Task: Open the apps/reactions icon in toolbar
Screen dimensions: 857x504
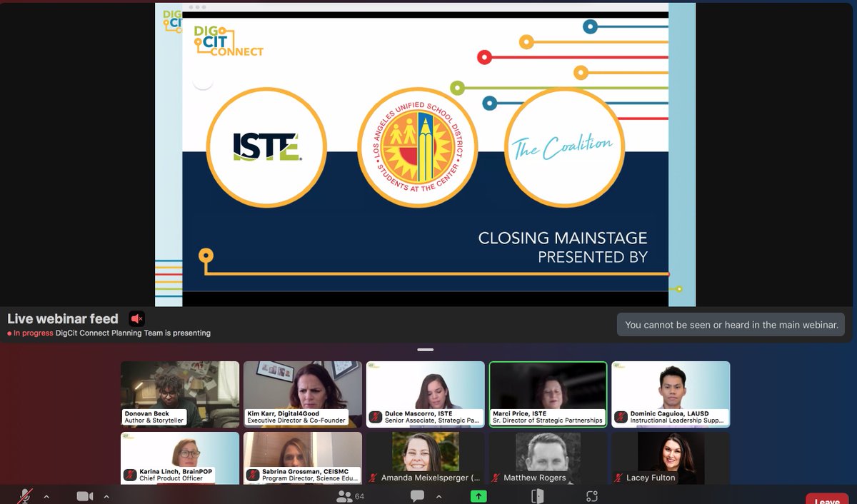Action: tap(591, 496)
